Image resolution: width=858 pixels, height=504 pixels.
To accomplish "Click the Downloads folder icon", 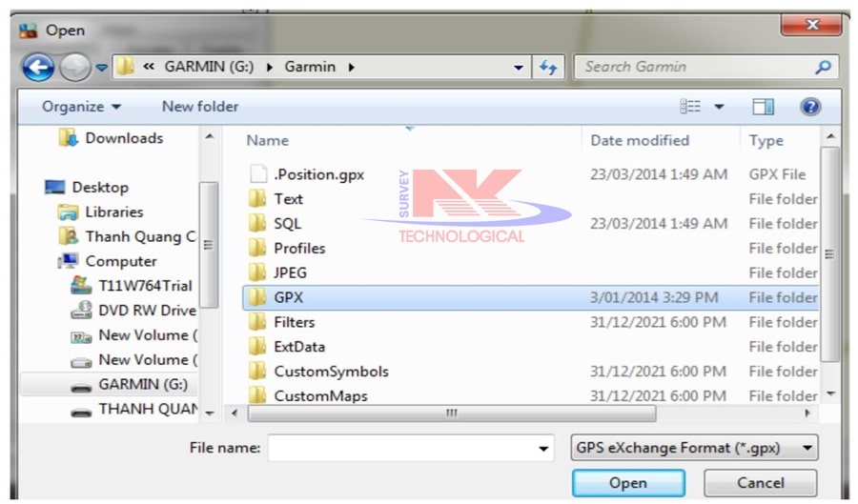I will pos(69,138).
